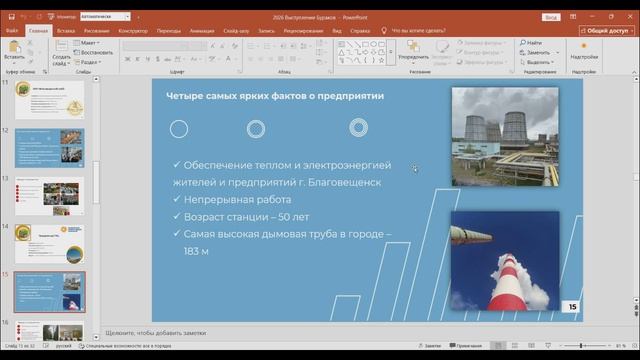This screenshot has width=640, height=360.
Task: Toggle Comments (Примечания) in status bar
Action: tap(466, 346)
